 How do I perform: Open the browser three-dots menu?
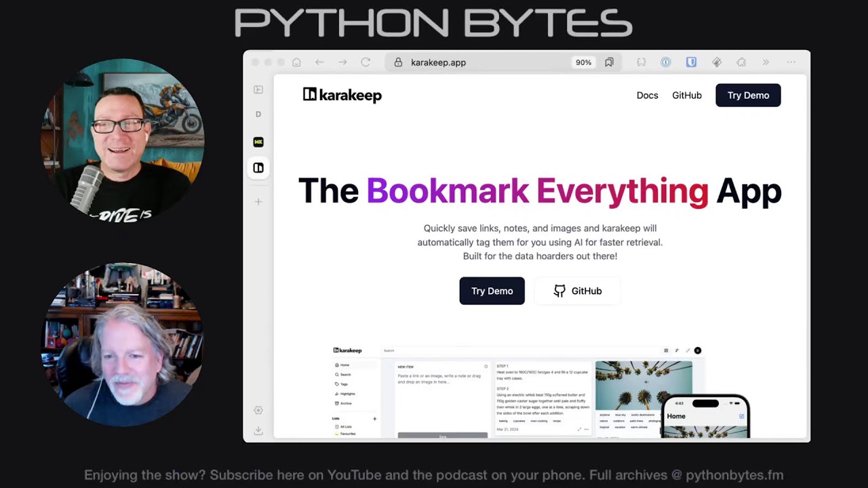(791, 62)
